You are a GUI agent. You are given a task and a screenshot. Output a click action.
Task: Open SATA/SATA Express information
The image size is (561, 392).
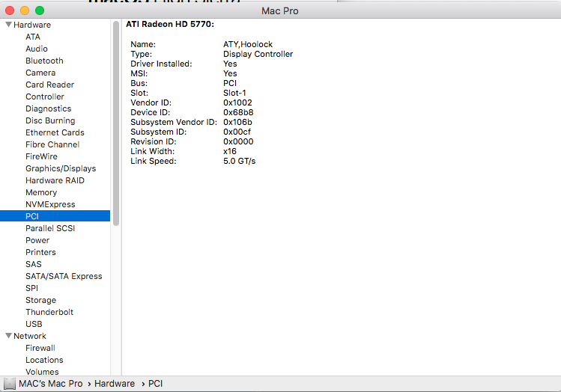click(x=64, y=276)
